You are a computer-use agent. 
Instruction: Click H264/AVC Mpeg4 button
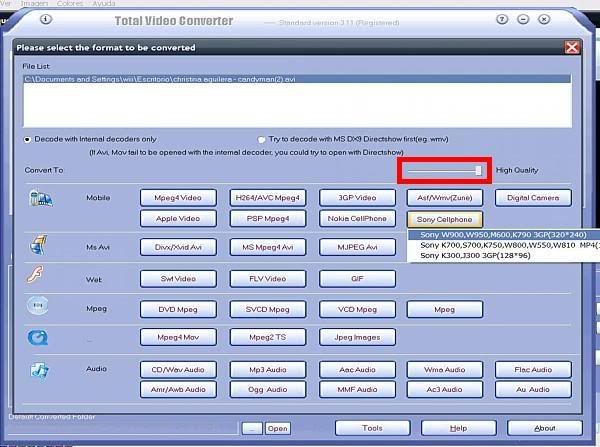click(x=267, y=198)
